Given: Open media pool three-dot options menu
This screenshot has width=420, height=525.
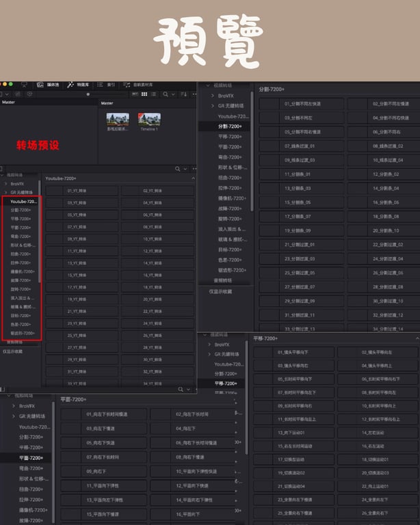Looking at the screenshot, I should (x=194, y=94).
